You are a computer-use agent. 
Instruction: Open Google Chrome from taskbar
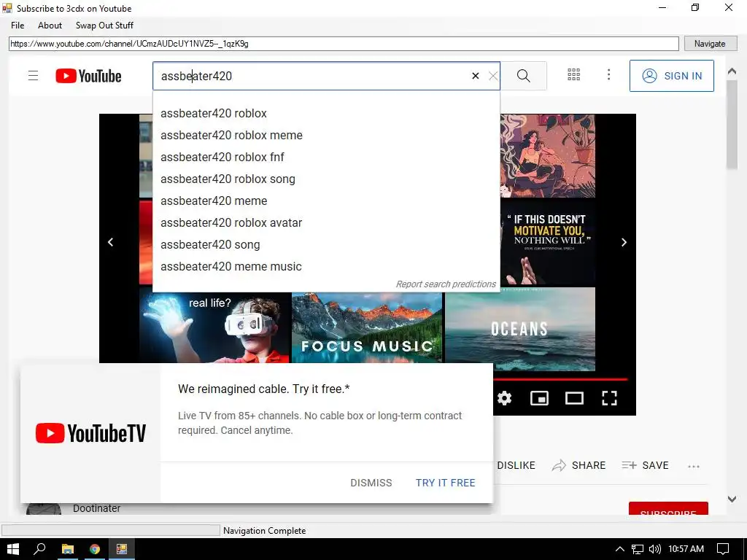(95, 549)
